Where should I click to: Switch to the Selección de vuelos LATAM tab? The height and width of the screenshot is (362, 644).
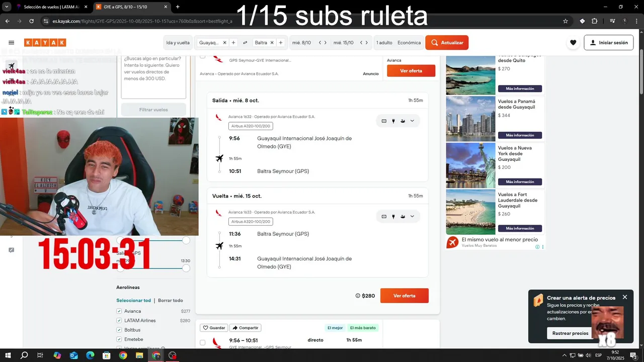pos(52,7)
